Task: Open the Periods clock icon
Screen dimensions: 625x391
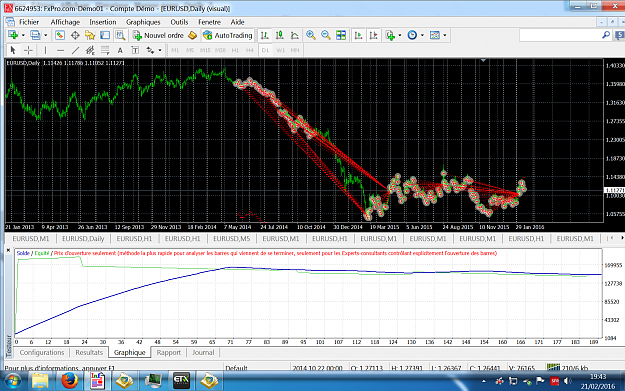Action: 412,35
